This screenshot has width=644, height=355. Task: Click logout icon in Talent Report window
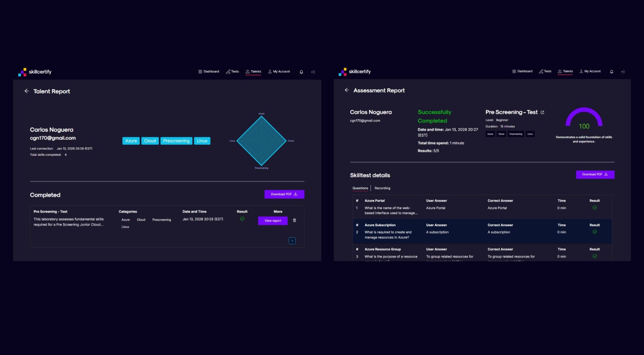pos(313,72)
